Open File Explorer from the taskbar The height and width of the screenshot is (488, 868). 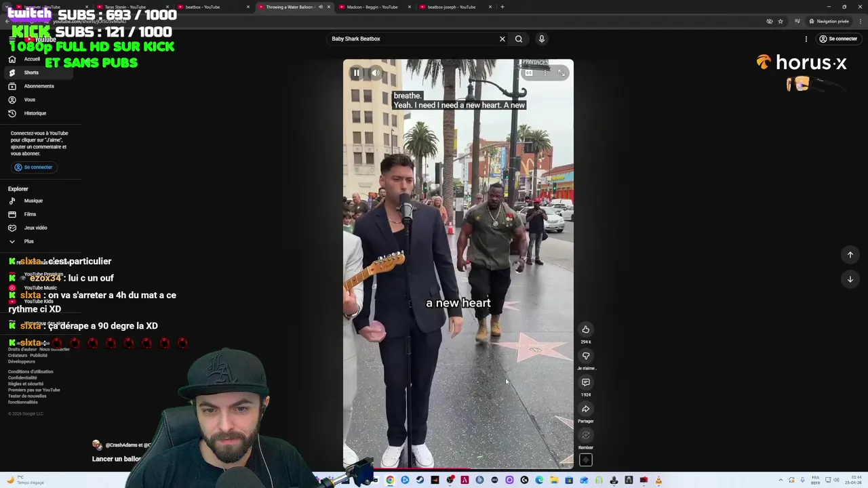[x=554, y=481]
